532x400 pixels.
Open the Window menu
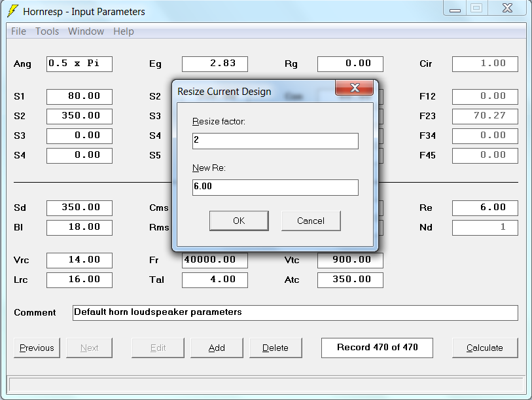[x=86, y=31]
